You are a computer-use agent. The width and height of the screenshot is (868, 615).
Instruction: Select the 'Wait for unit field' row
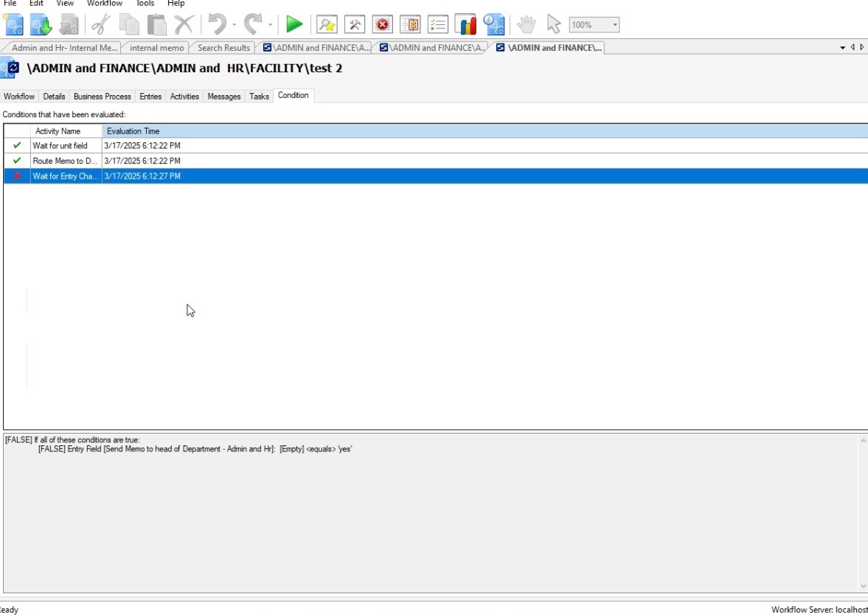tap(60, 146)
